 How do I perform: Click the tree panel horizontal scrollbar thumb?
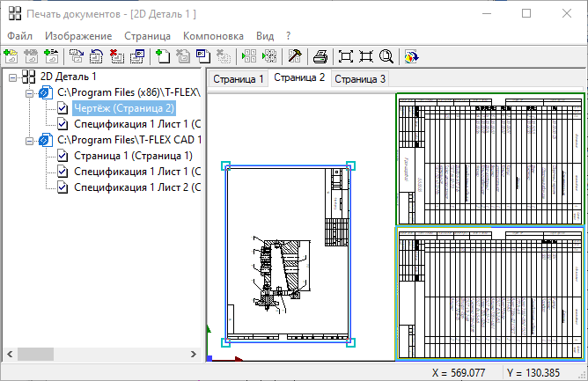coord(36,354)
